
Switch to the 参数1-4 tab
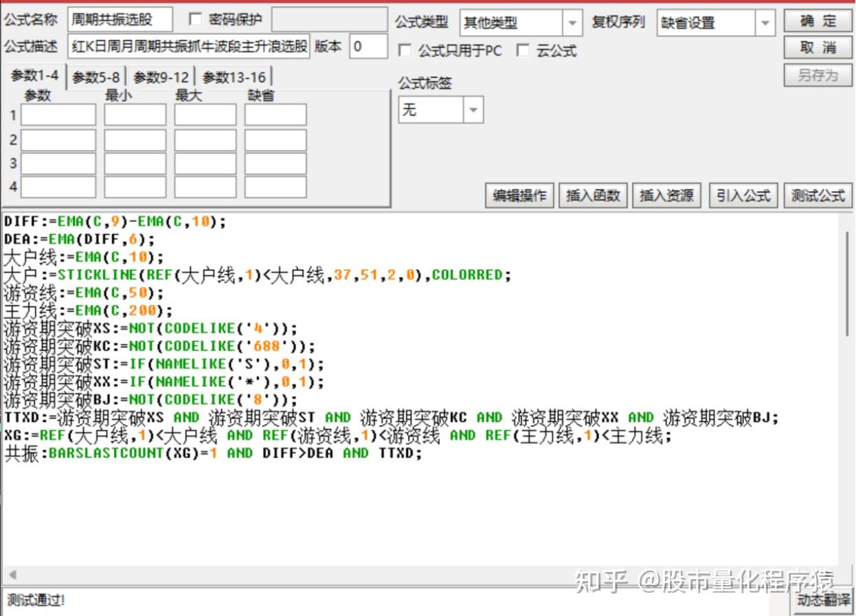point(34,76)
